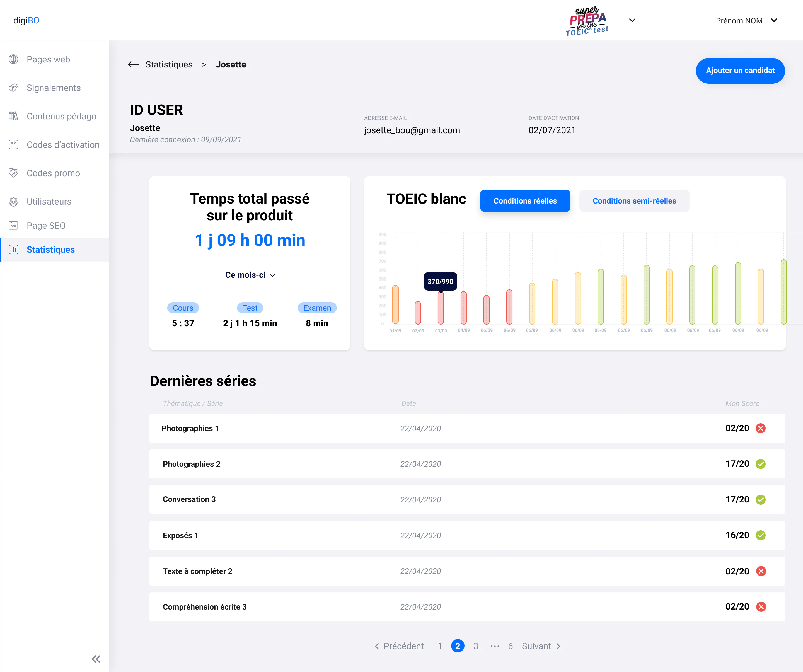The image size is (803, 672).
Task: Click the Statistiques breadcrumb link
Action: [x=169, y=64]
